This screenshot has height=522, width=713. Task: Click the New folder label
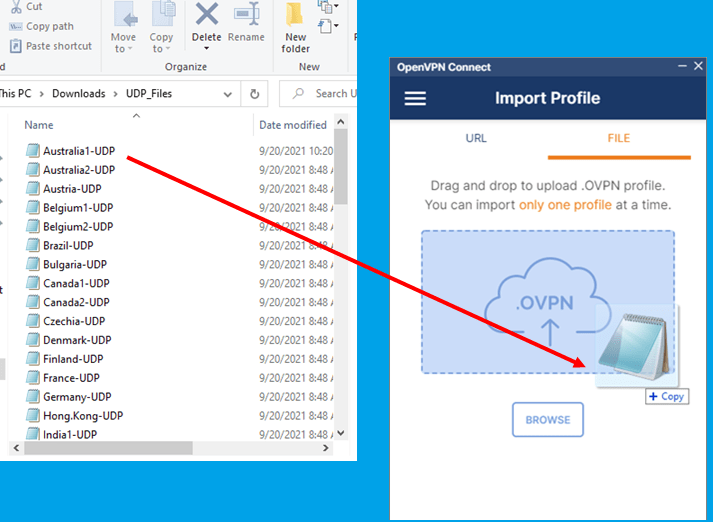tap(296, 43)
